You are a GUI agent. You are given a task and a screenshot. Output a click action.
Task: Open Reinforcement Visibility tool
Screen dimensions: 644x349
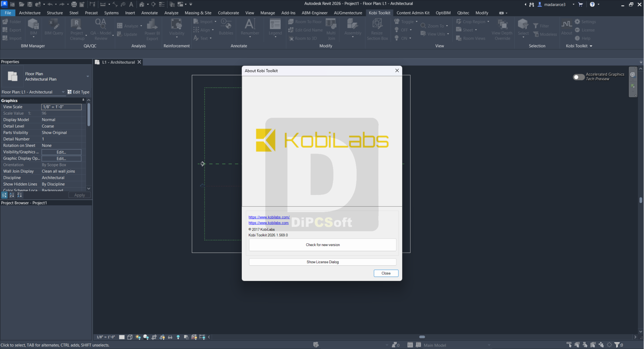[177, 28]
